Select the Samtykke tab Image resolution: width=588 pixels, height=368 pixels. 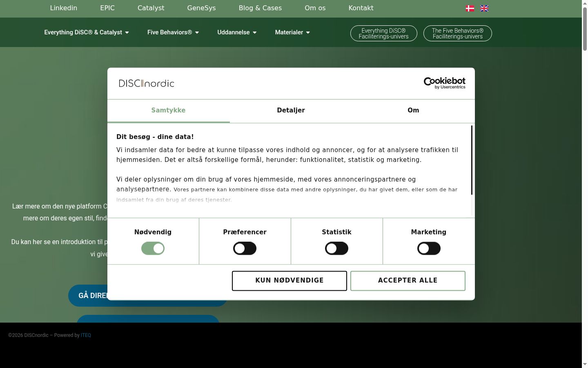168,110
